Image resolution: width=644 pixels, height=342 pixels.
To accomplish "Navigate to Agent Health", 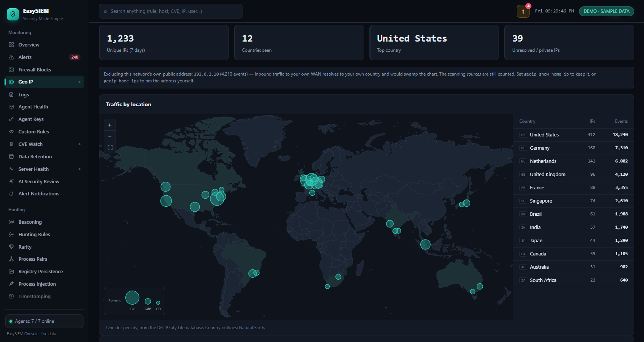I will [44, 107].
